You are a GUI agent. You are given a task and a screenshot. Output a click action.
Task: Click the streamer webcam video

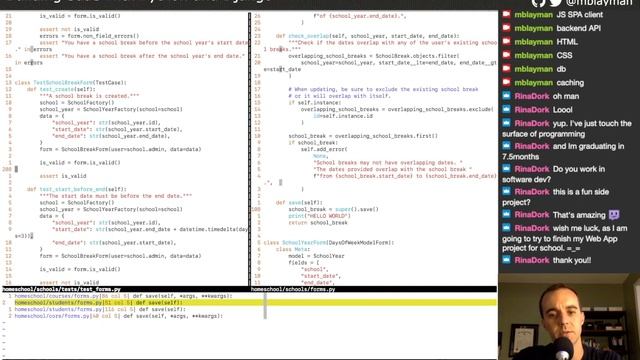(x=569, y=317)
